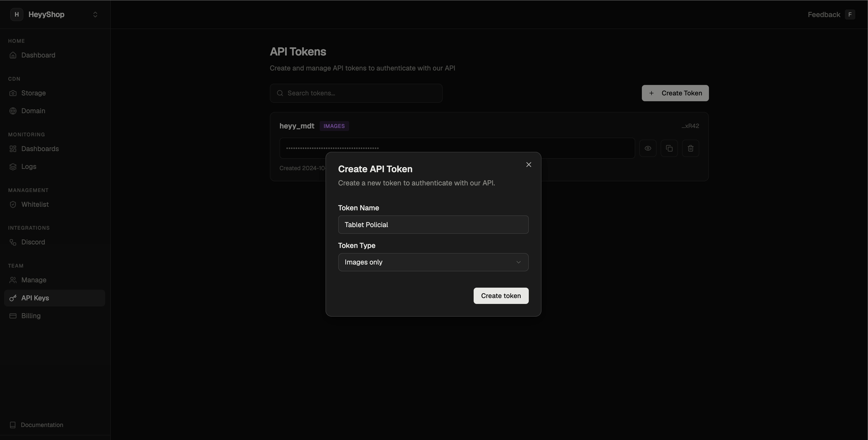Reveal the heyy_mdt token with eye icon
The height and width of the screenshot is (440, 868).
pyautogui.click(x=648, y=148)
